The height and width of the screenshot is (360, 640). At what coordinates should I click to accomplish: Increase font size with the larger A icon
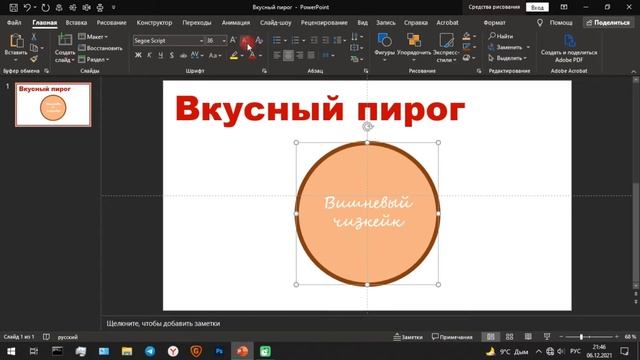tap(233, 40)
